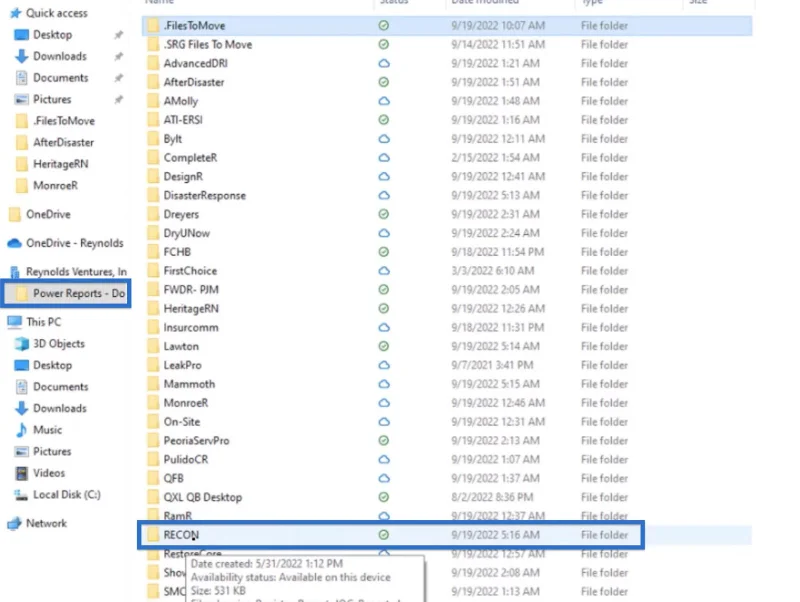Click the cloud status icon of LeakPro
Screen dimensions: 800x602
tap(384, 365)
